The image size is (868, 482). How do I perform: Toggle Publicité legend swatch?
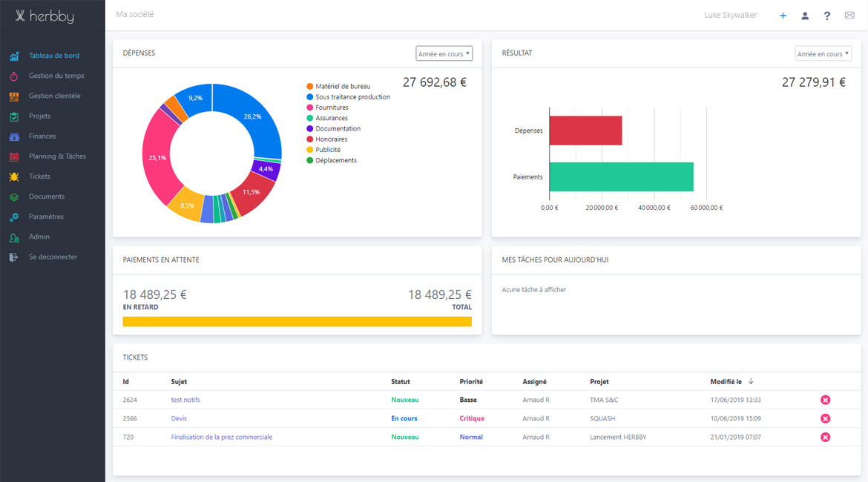(310, 149)
